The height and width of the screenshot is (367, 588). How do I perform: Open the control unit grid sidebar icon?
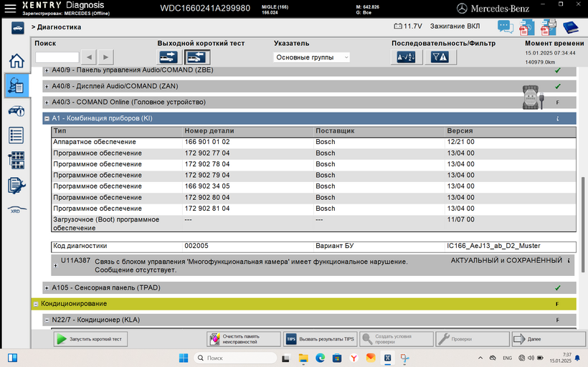pyautogui.click(x=16, y=161)
